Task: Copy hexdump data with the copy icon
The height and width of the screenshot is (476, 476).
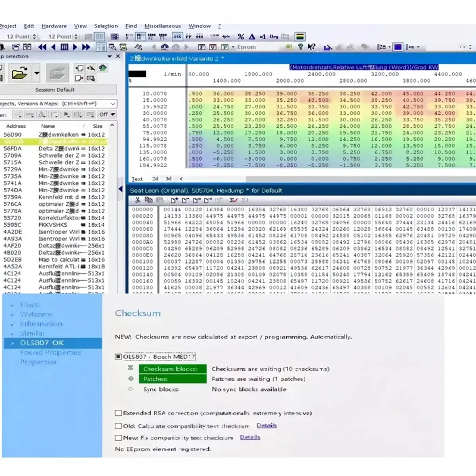Action: coord(148,199)
